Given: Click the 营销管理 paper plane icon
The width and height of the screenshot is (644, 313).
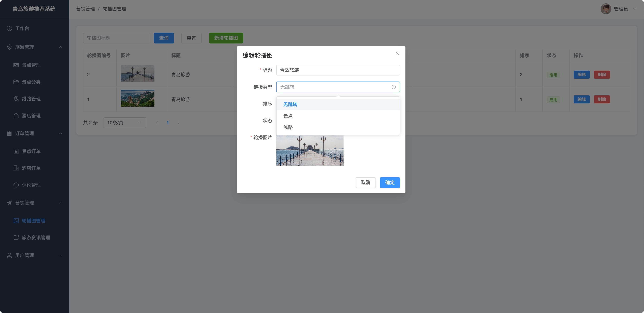Looking at the screenshot, I should (x=9, y=203).
